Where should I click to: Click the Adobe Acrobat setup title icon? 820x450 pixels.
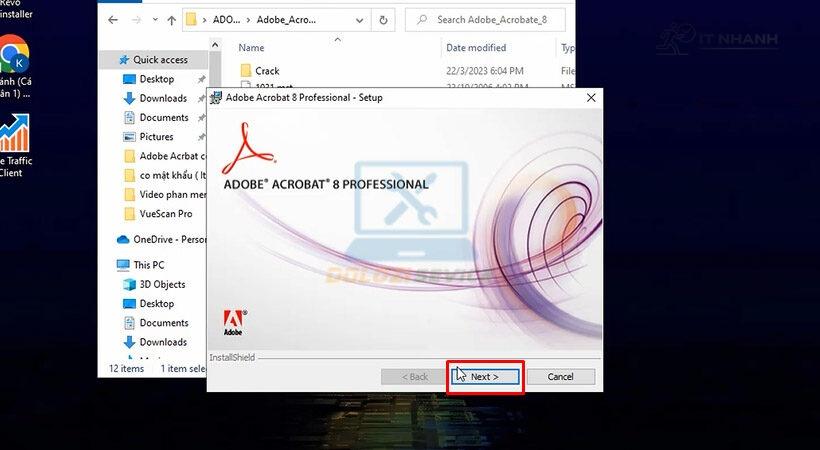click(215, 98)
